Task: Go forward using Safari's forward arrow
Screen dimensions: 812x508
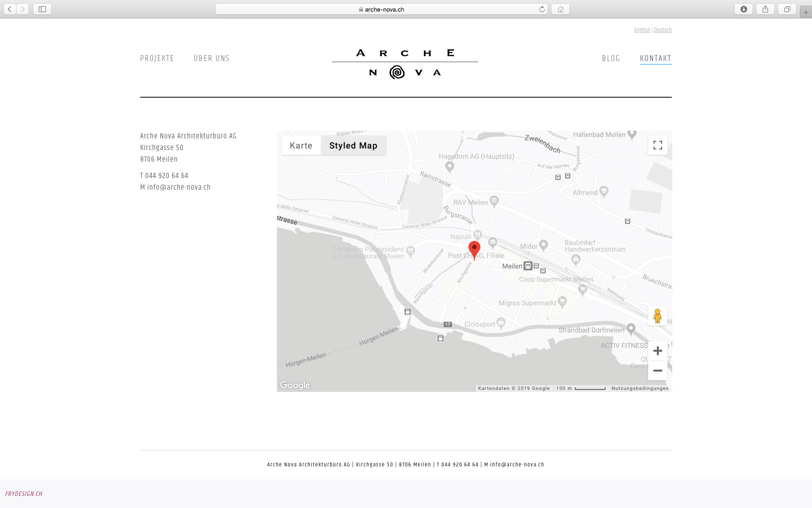Action: (x=23, y=9)
